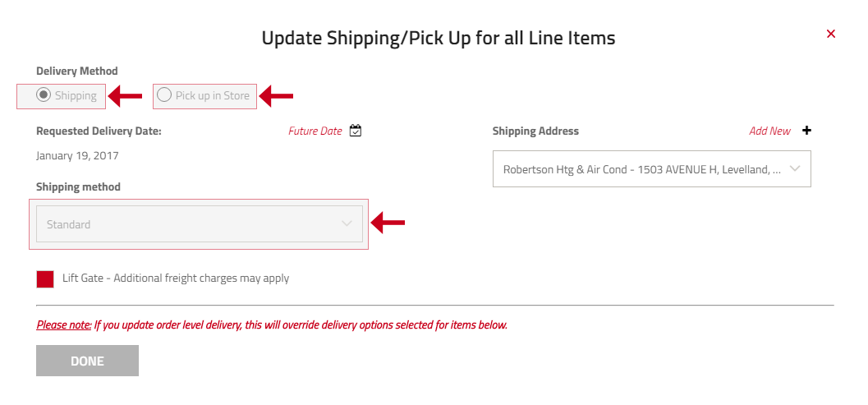The image size is (868, 405).
Task: Click the Update Shipping/Pick Up dialog title
Action: (x=439, y=39)
